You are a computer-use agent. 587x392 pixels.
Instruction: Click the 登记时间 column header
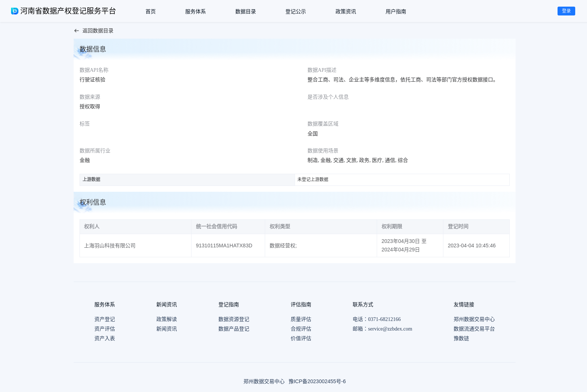pos(476,227)
